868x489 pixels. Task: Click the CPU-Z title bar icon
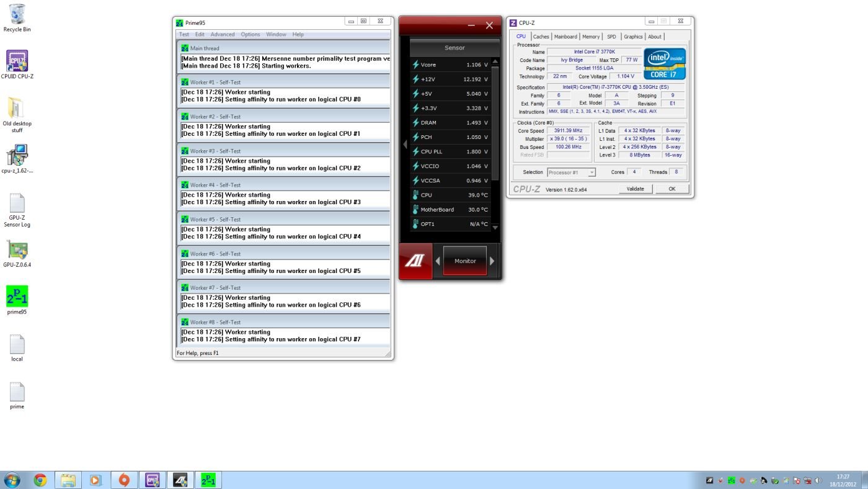point(513,23)
